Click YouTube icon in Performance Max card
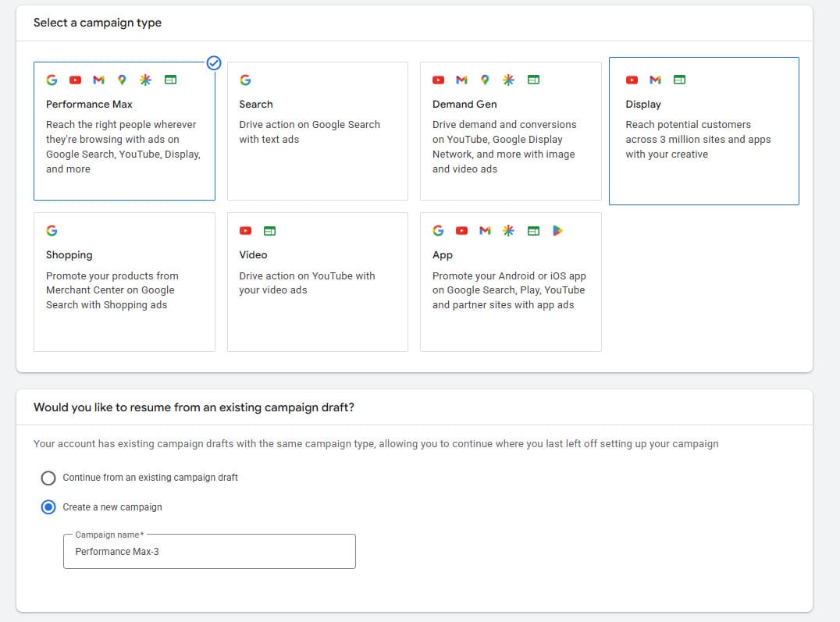This screenshot has height=622, width=840. coord(75,80)
